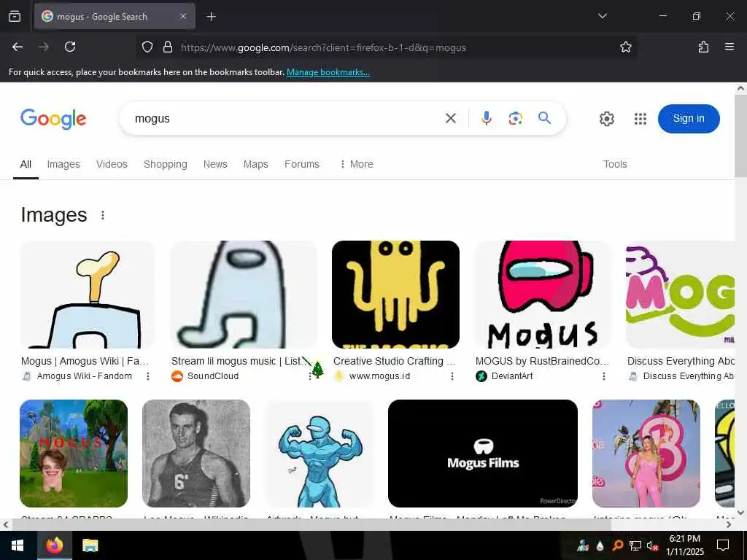Screen dimensions: 747x560
Task: Open more options for Amogus Wiki result
Action: click(x=148, y=376)
